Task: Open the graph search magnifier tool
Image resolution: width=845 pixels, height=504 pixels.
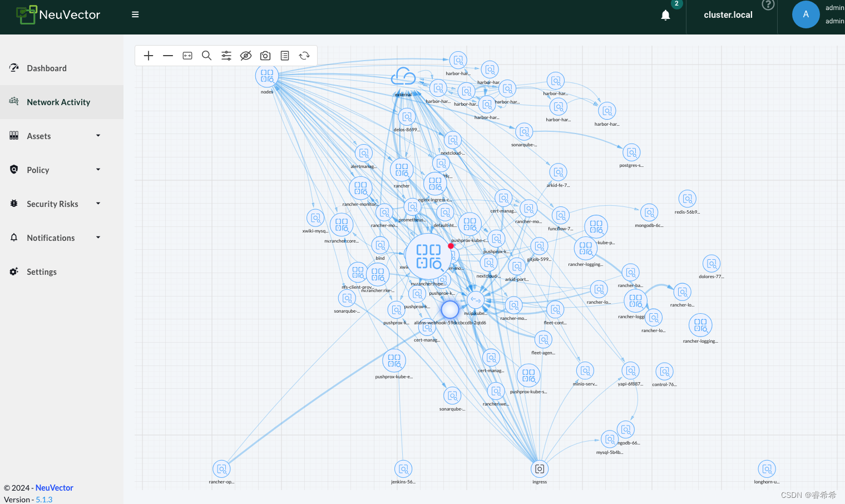Action: (206, 56)
